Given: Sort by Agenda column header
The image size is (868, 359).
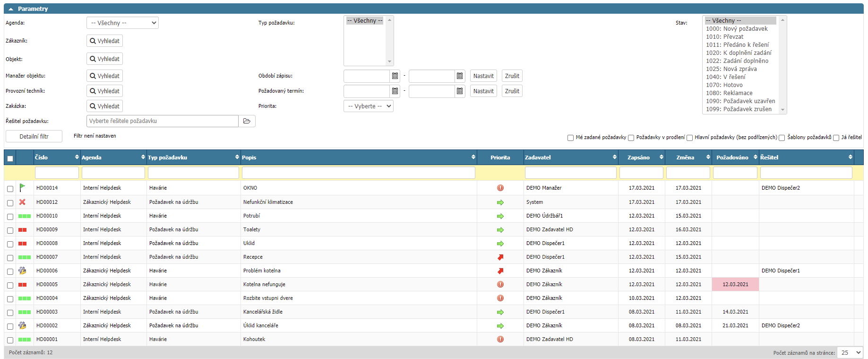Looking at the screenshot, I should [x=113, y=158].
